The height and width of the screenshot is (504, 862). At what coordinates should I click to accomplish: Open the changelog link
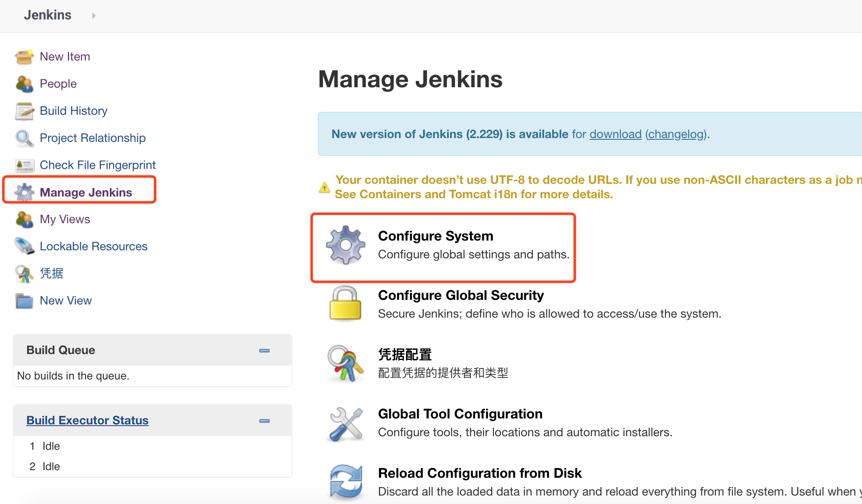(676, 134)
